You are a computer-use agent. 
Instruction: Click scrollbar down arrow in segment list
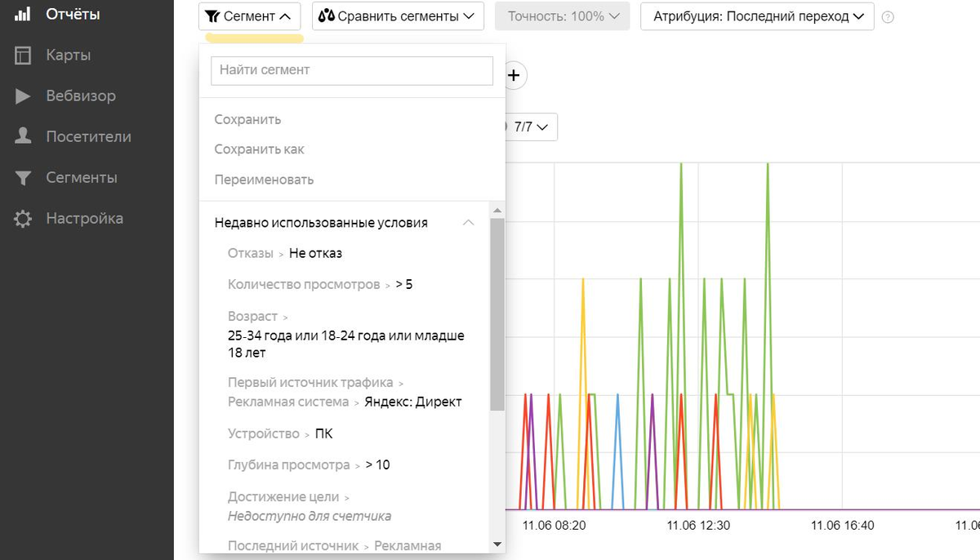click(x=497, y=544)
